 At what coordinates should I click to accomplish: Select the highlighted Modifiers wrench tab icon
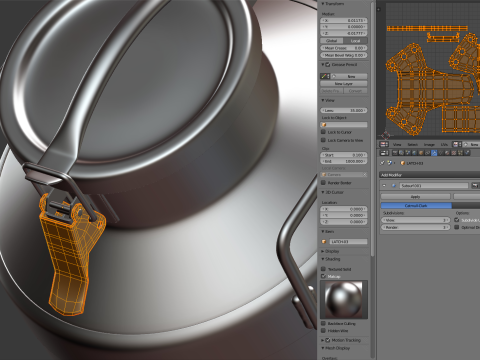click(x=434, y=153)
